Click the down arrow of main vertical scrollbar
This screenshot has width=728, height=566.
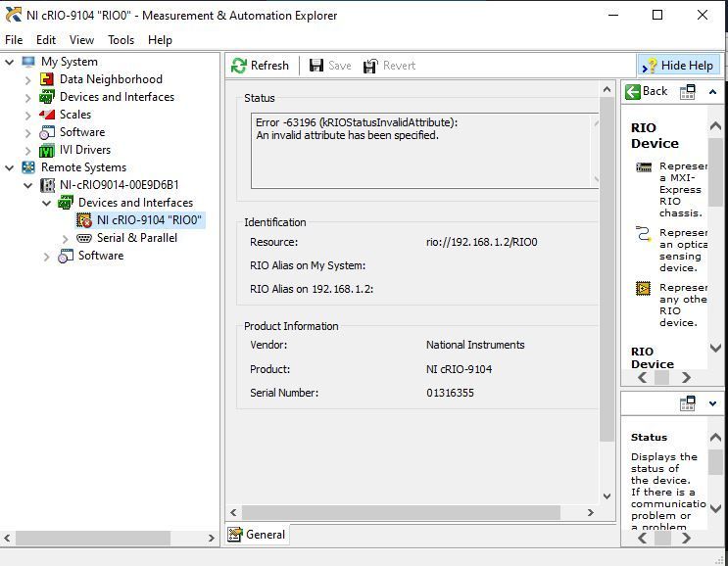click(607, 495)
